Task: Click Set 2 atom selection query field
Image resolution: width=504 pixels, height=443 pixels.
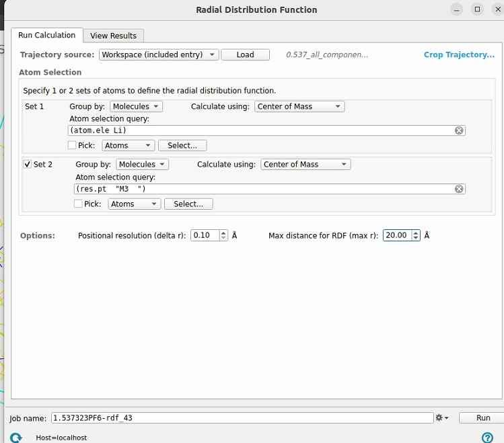Action: point(270,189)
